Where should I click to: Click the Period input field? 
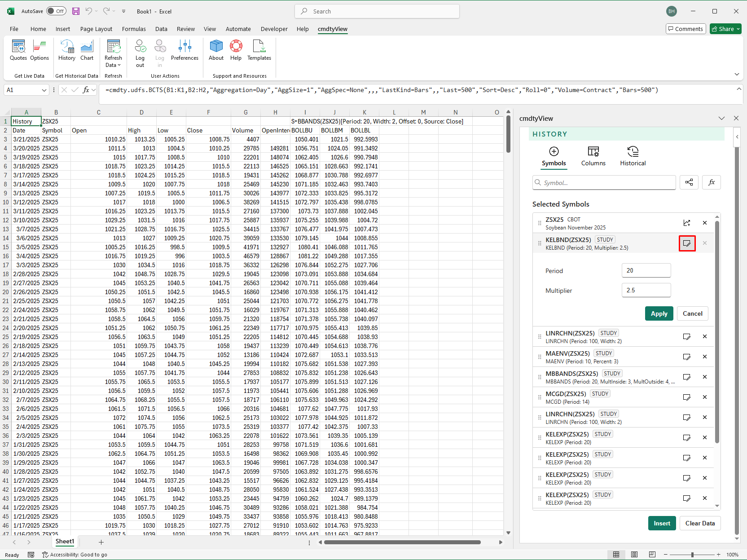coord(646,270)
